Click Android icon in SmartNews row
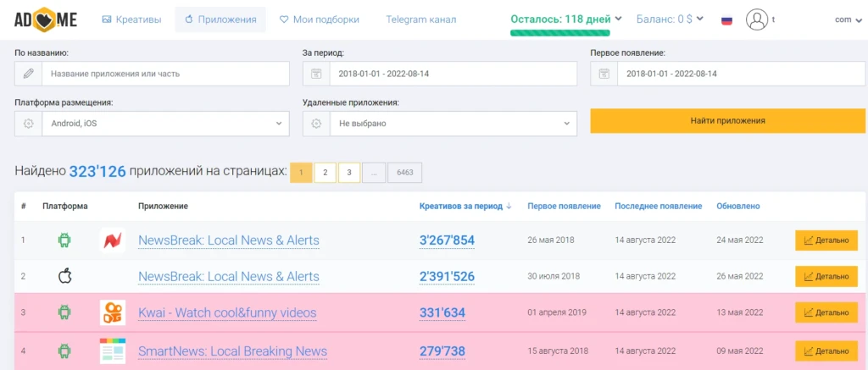 pos(64,351)
